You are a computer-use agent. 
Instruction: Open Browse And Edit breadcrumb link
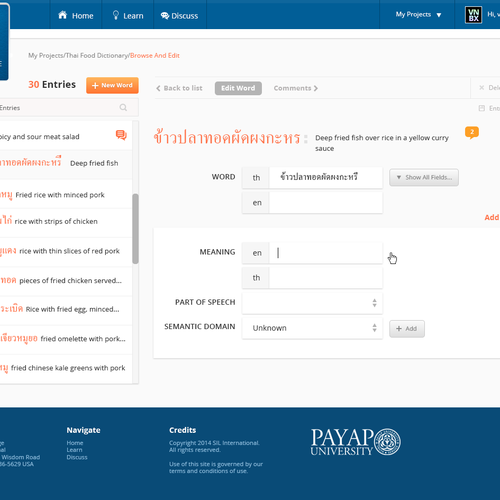tap(155, 55)
